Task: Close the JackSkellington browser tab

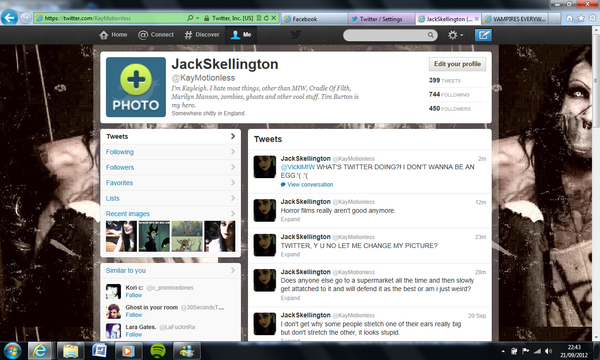Action: 476,18
